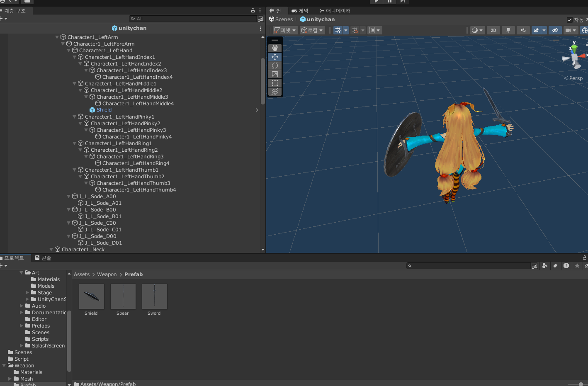This screenshot has height=386, width=588.
Task: Click Weapon in the project breadcrumb
Action: click(x=107, y=274)
